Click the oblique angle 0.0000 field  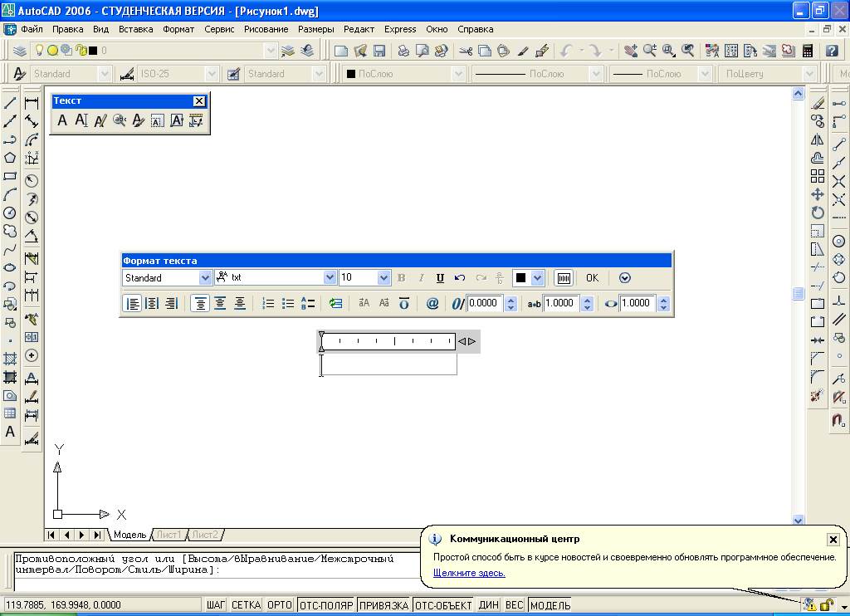tap(485, 303)
